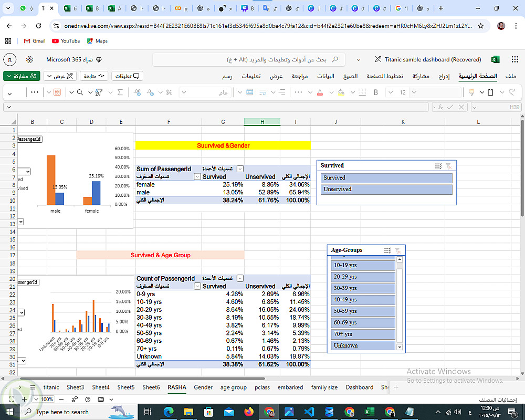Image resolution: width=525 pixels, height=420 pixels.
Task: Click the find magnifier icon in ribbon
Action: click(x=80, y=92)
